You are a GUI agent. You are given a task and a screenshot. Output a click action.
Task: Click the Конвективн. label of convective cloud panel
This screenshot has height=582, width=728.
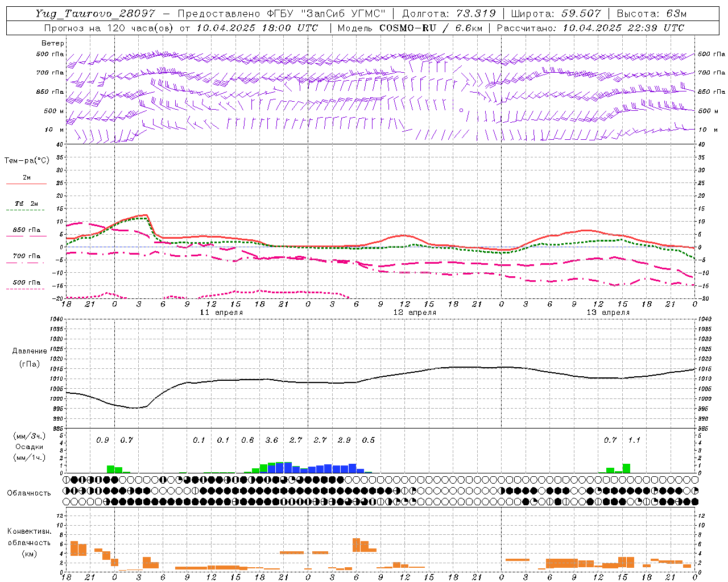tap(29, 531)
